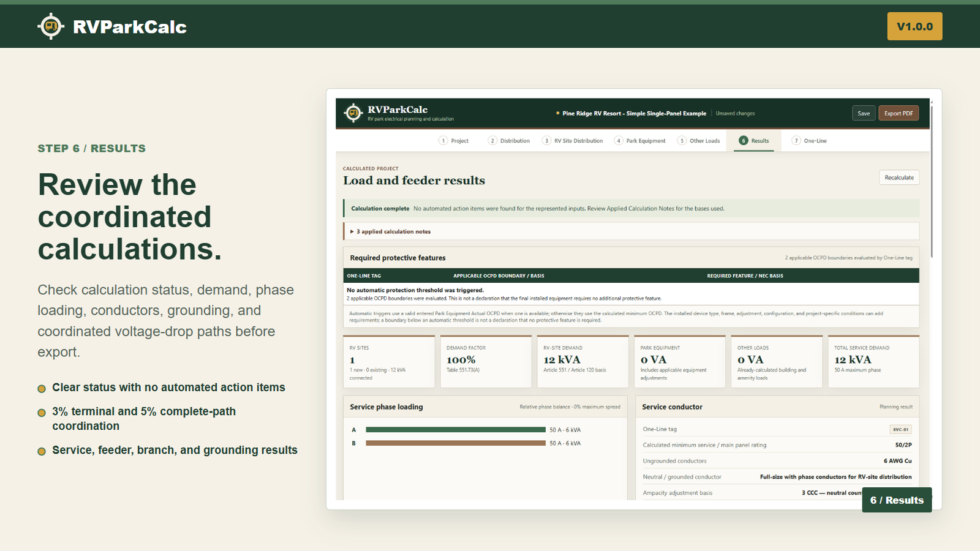Click the 'Review the coordinated calculations.' headline
Viewport: 980px width, 551px height.
(x=130, y=217)
